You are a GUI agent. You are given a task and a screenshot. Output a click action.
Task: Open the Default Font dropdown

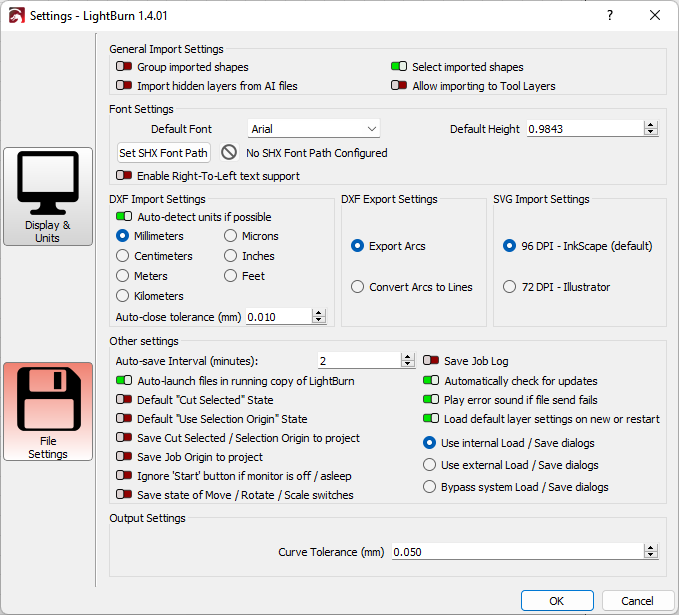[x=314, y=129]
